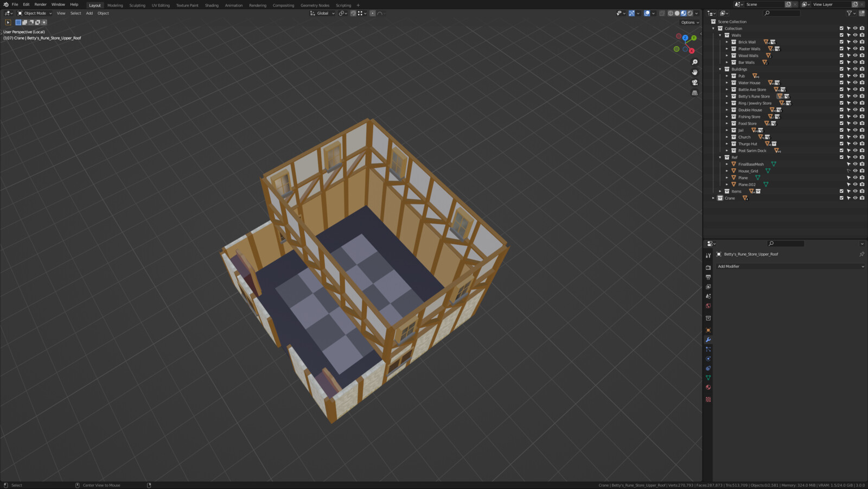This screenshot has height=489, width=868.
Task: Open the Texture properties tab
Action: click(708, 399)
